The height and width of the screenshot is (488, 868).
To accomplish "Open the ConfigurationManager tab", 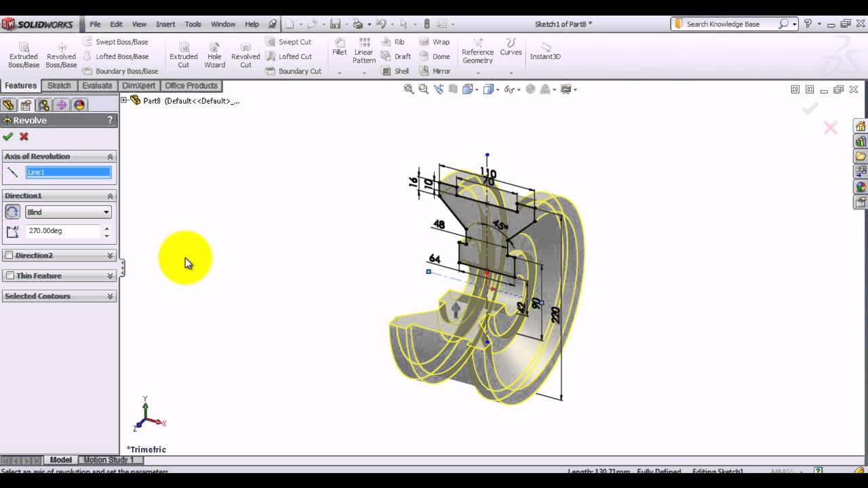I will click(43, 105).
